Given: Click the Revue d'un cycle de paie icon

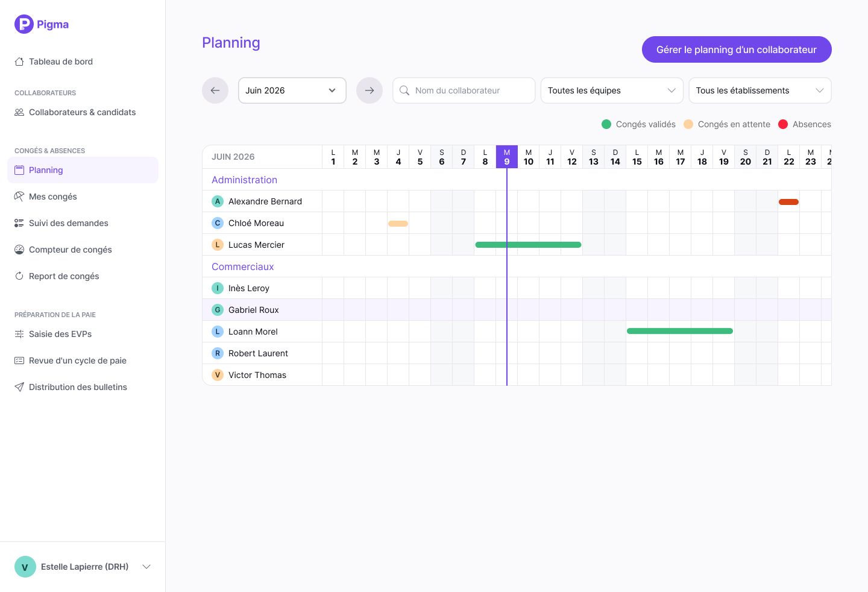Looking at the screenshot, I should [19, 361].
